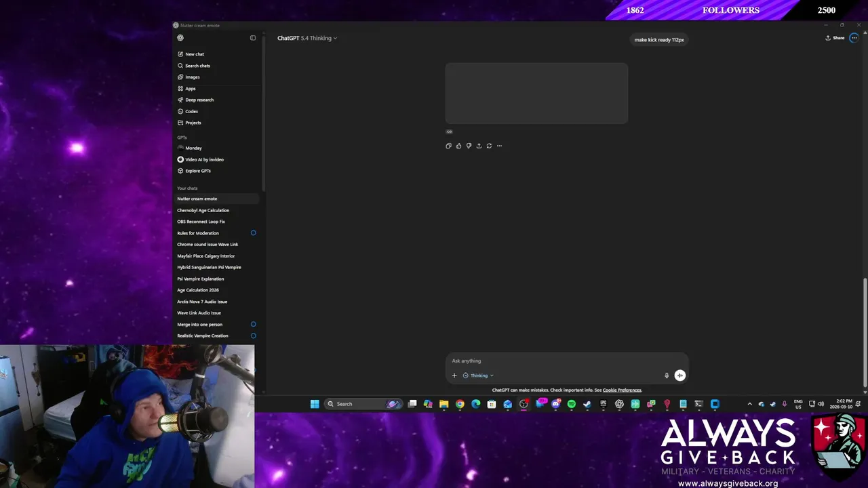Share the response with the upload icon
This screenshot has height=488, width=868.
tap(479, 146)
